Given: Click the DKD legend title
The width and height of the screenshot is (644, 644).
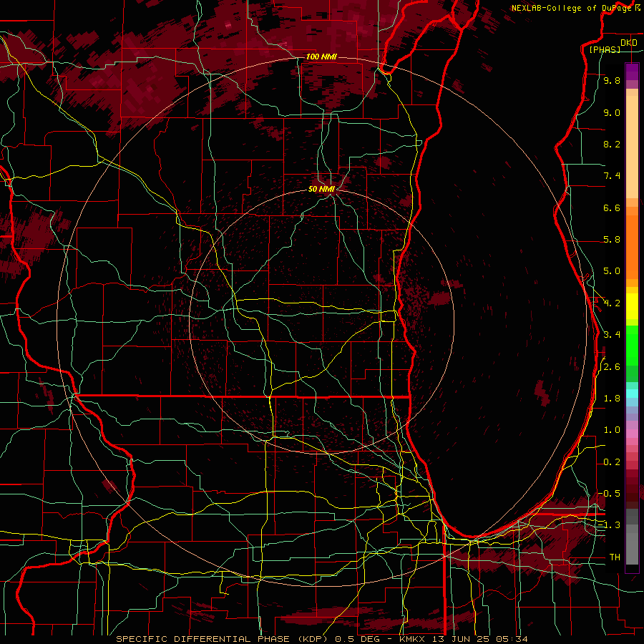Looking at the screenshot, I should point(628,43).
